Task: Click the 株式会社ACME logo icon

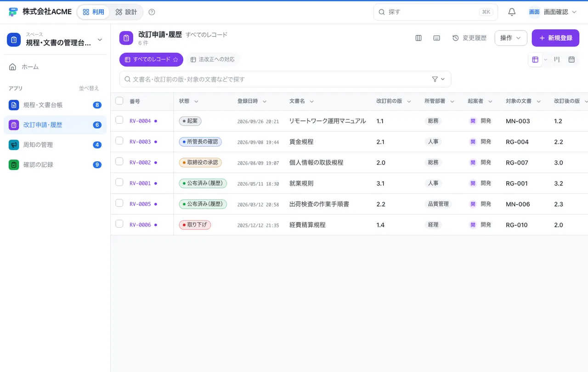Action: click(x=13, y=12)
